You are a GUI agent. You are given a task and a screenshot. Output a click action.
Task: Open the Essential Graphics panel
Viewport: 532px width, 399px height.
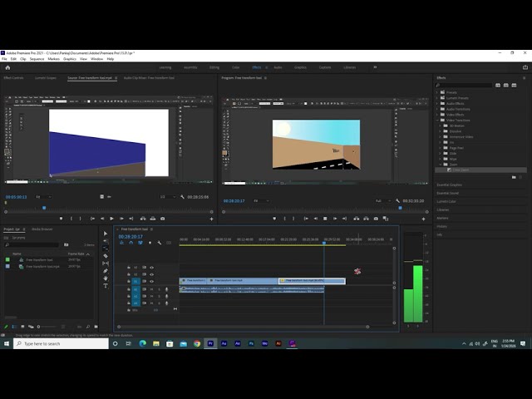tap(449, 185)
